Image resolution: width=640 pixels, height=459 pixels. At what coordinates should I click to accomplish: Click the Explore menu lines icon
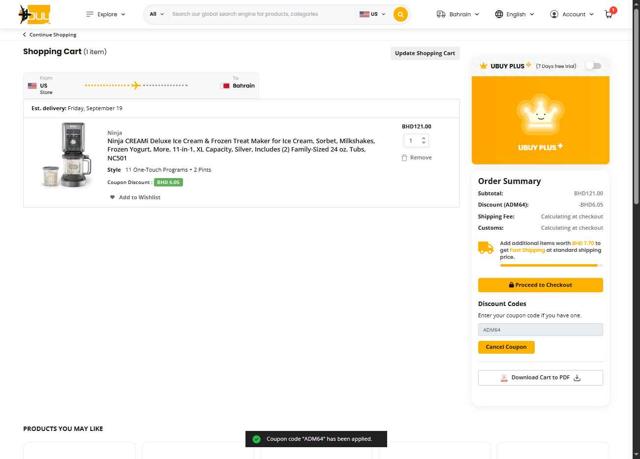90,14
